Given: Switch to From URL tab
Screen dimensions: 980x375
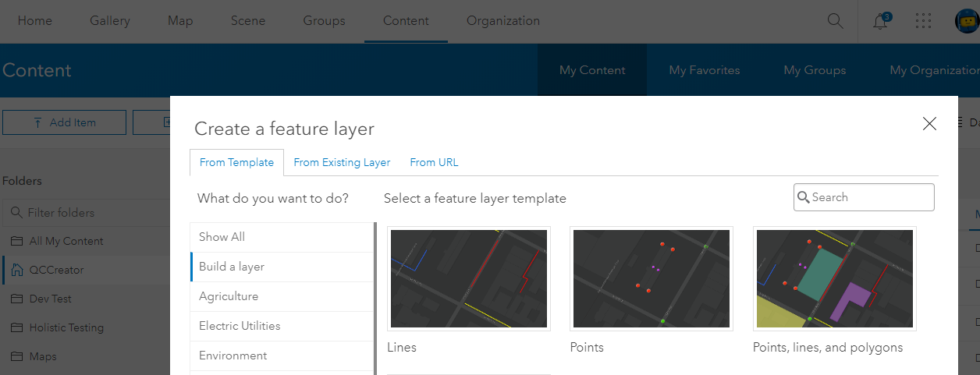Looking at the screenshot, I should pos(434,162).
